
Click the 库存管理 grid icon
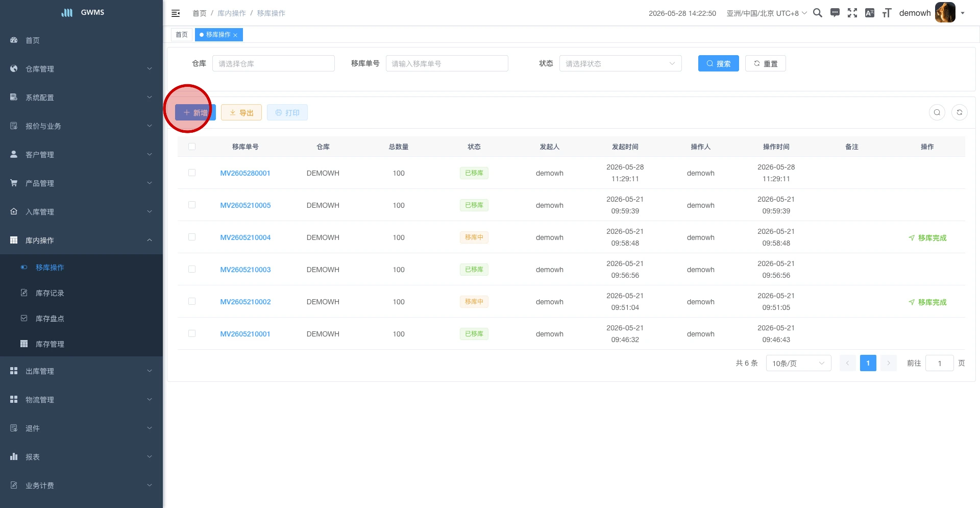(24, 344)
